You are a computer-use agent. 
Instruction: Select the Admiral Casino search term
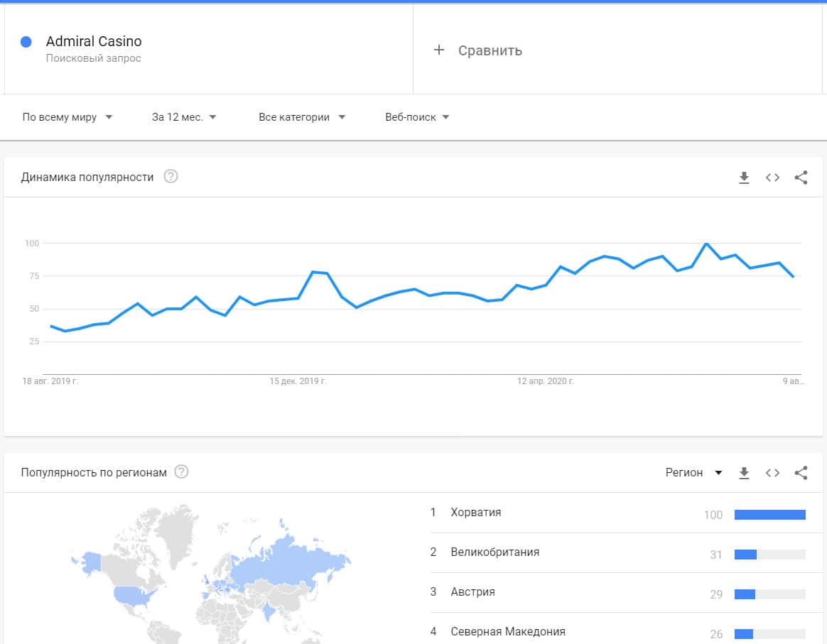click(94, 42)
